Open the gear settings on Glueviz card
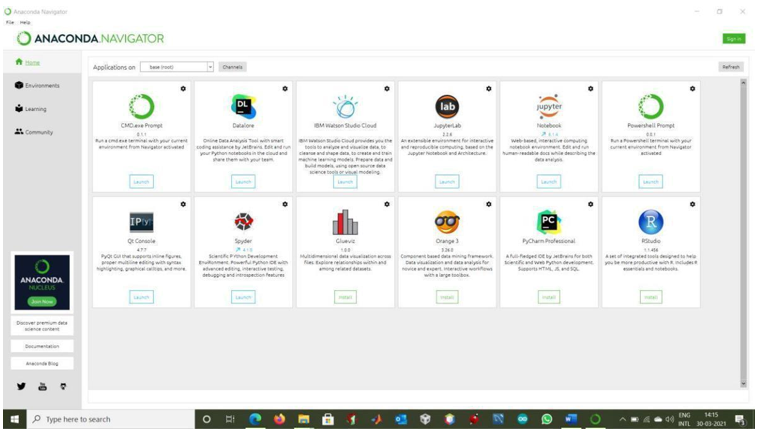Screen dimensions: 758x433 [387, 204]
